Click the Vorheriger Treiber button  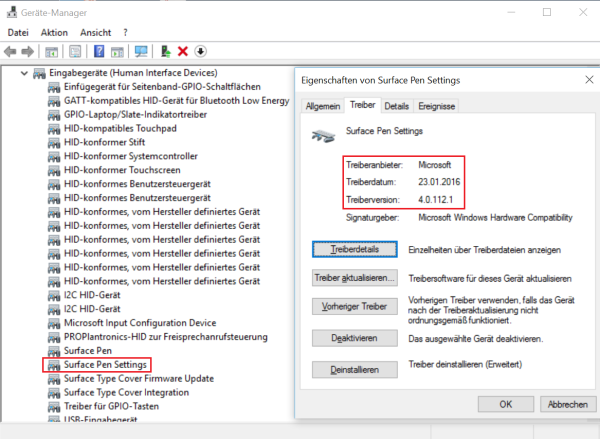coord(355,306)
